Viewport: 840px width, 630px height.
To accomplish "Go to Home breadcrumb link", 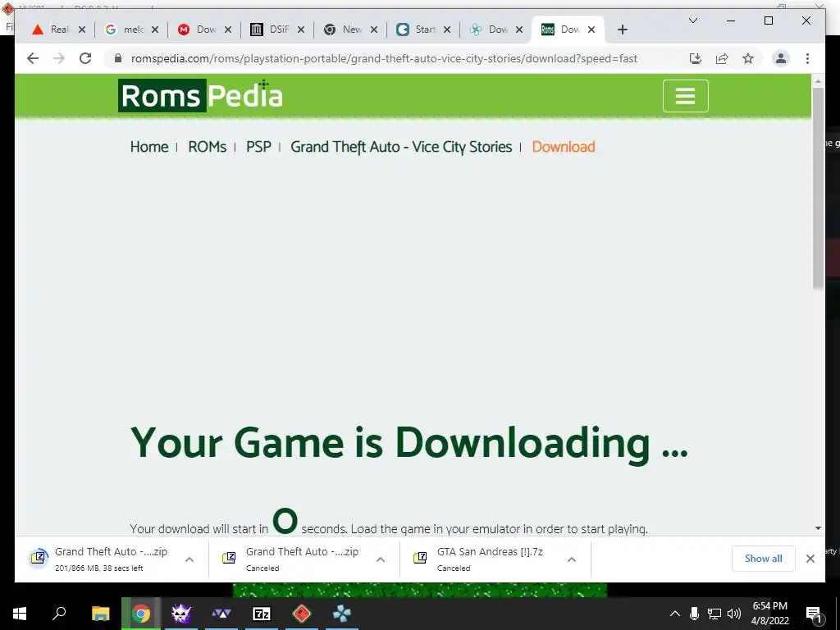I will click(x=149, y=147).
